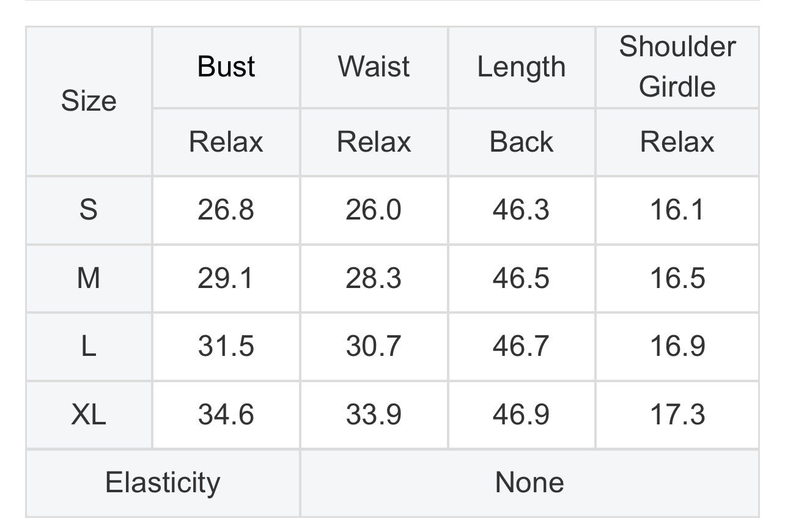This screenshot has width=785, height=532.
Task: Click the Elasticity label cell
Action: 163,482
